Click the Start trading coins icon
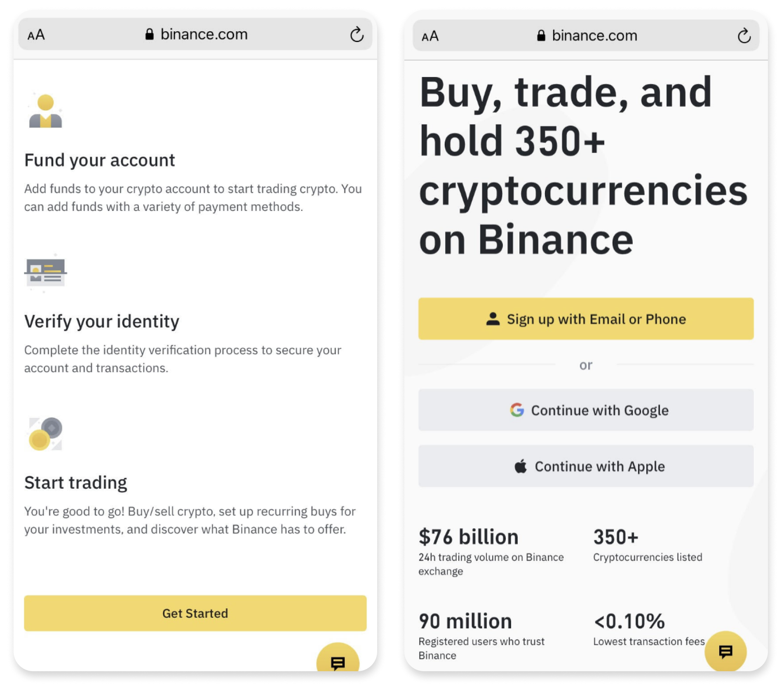 click(45, 434)
